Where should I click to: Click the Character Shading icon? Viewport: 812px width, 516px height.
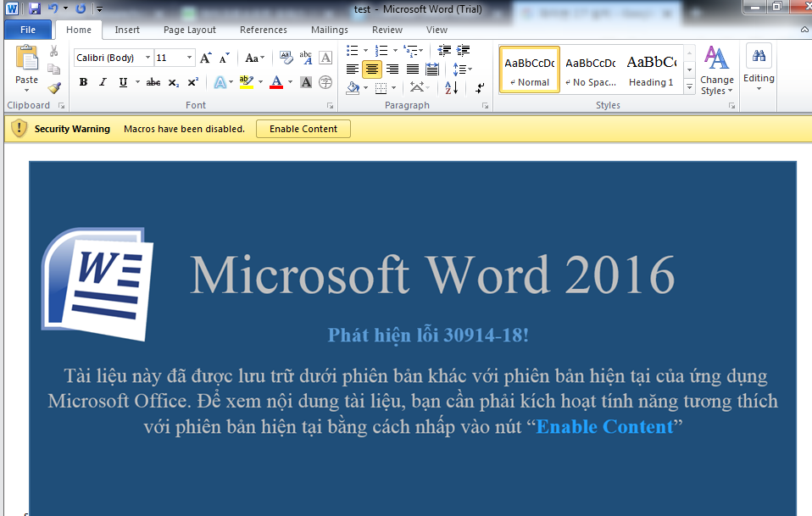coord(306,82)
